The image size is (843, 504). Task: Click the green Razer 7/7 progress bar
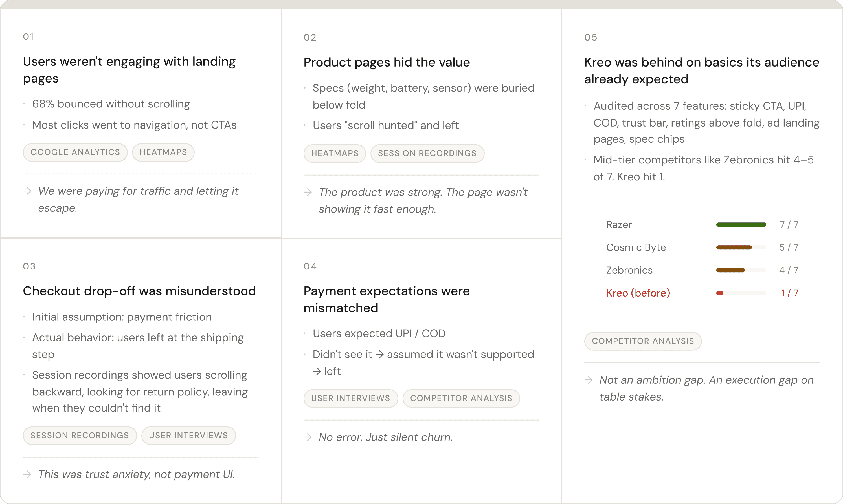[741, 224]
